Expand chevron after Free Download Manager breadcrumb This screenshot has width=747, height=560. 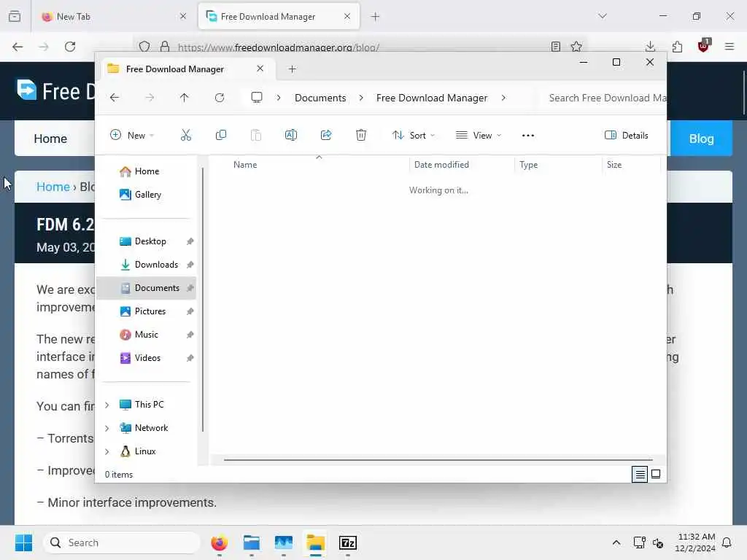[503, 98]
